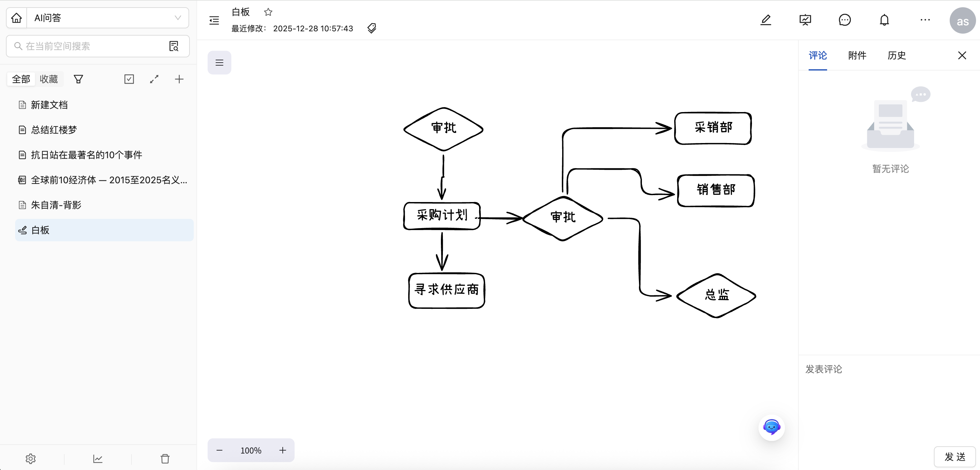Viewport: 980px width, 470px height.
Task: Star the 白板 document as favorite
Action: point(268,12)
